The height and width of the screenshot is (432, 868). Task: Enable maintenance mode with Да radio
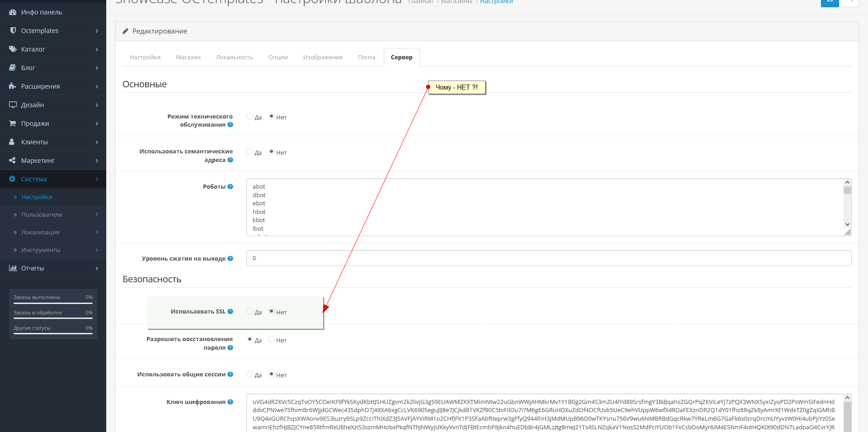coord(250,116)
